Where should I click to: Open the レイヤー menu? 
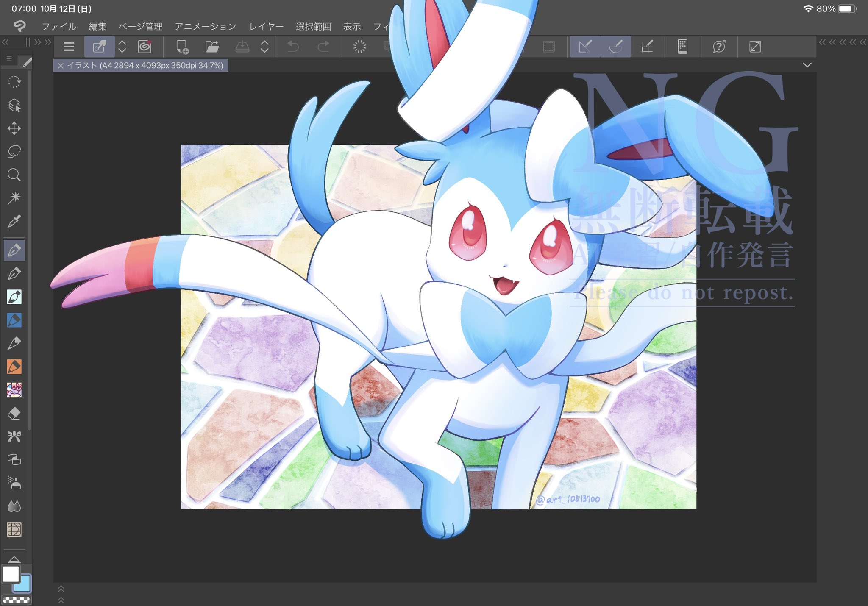[x=266, y=26]
